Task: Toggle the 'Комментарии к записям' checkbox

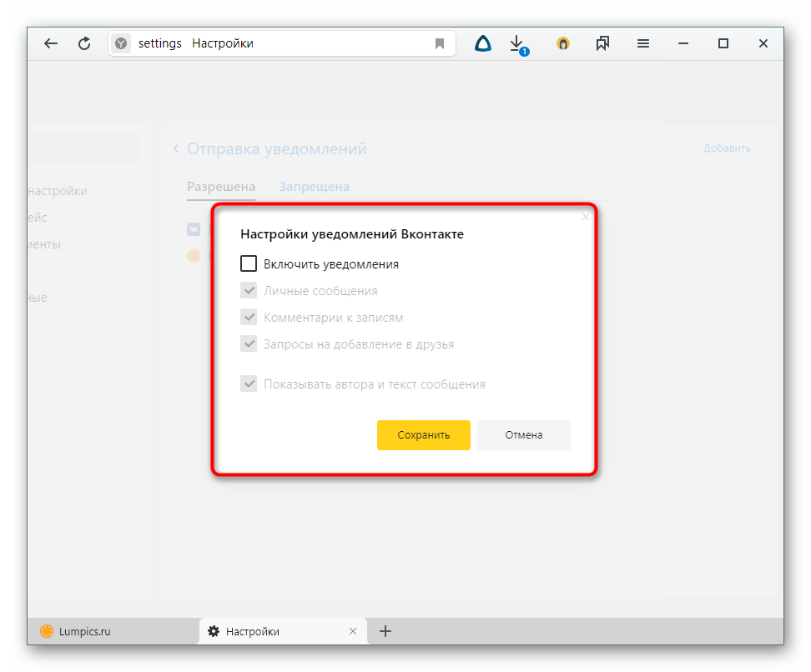Action: pyautogui.click(x=249, y=318)
